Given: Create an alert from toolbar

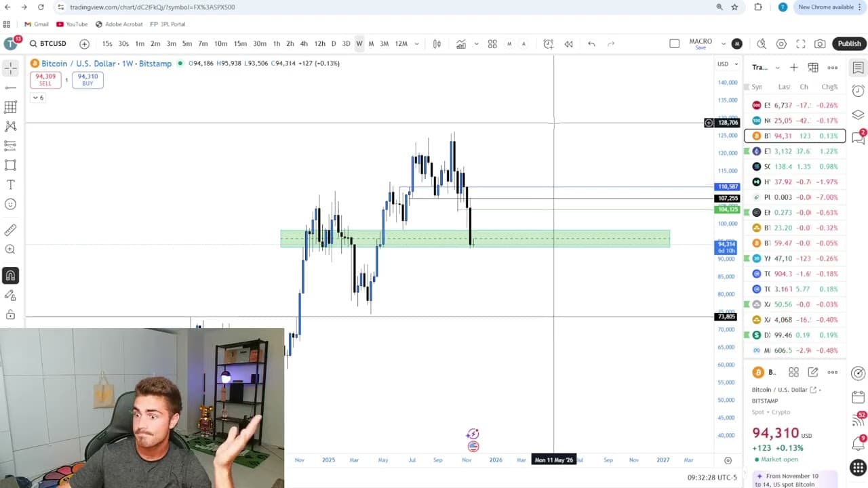Looking at the screenshot, I should pos(549,44).
